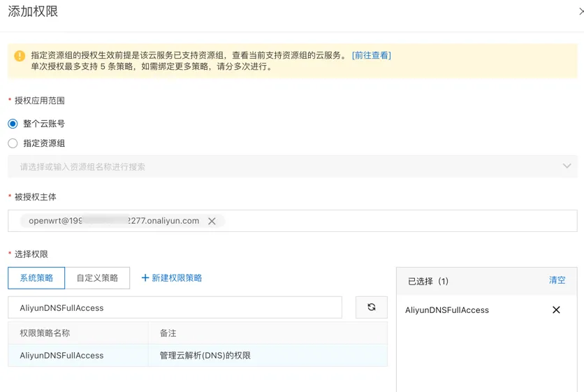This screenshot has width=584, height=392.
Task: Remove AliyunDNSFullAccess from the selected list
Action: pos(556,310)
